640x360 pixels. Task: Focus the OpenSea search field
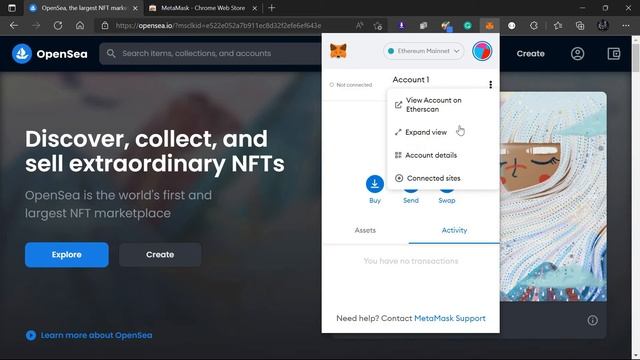click(x=210, y=53)
